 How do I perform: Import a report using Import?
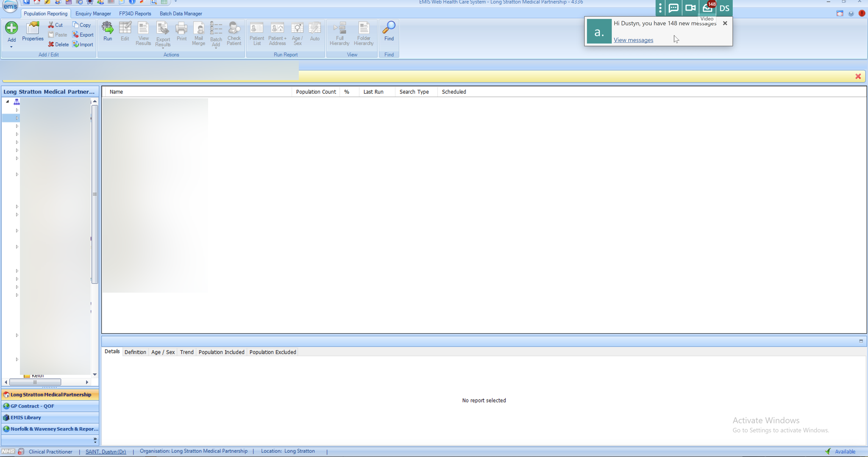(83, 44)
